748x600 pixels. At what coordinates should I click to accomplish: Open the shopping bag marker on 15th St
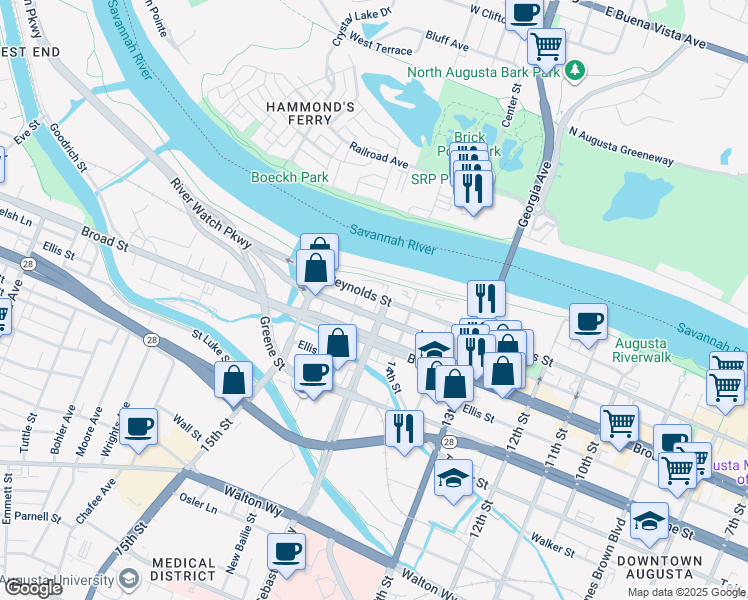click(x=233, y=383)
